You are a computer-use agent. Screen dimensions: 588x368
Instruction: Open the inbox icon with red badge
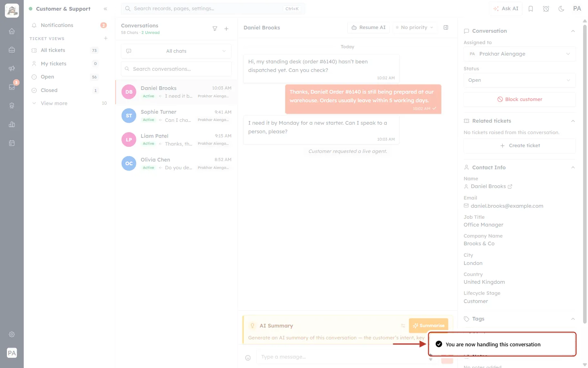(12, 87)
